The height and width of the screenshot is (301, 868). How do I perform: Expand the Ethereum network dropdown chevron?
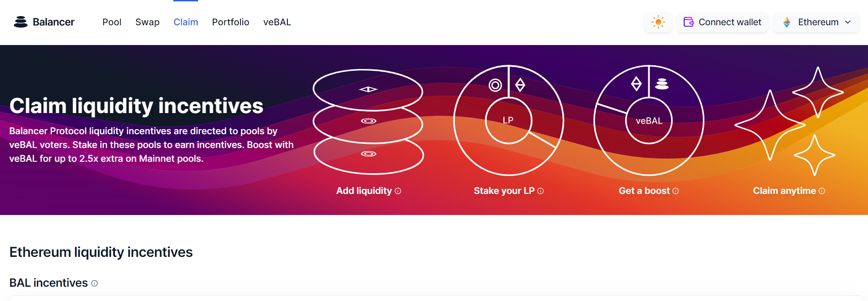(848, 22)
